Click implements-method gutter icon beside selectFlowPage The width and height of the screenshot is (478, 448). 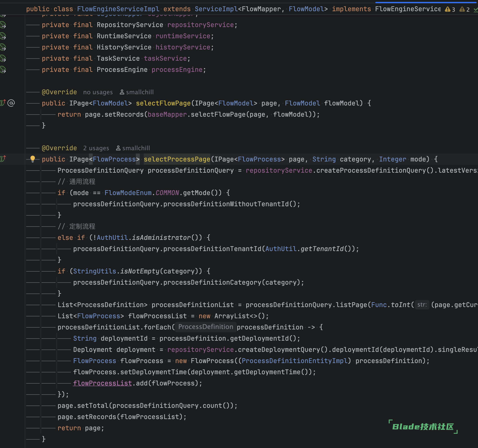3,103
